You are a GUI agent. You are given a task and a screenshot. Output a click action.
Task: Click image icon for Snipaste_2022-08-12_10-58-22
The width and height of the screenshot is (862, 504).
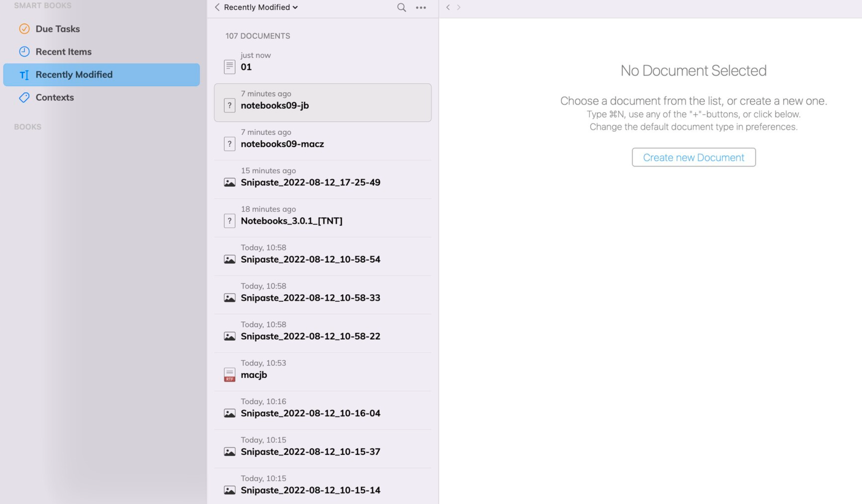click(x=230, y=336)
